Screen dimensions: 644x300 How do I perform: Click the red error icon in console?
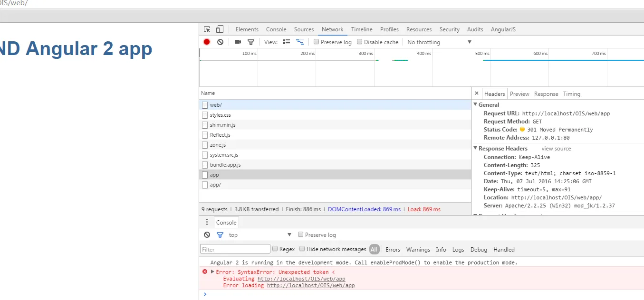click(205, 272)
